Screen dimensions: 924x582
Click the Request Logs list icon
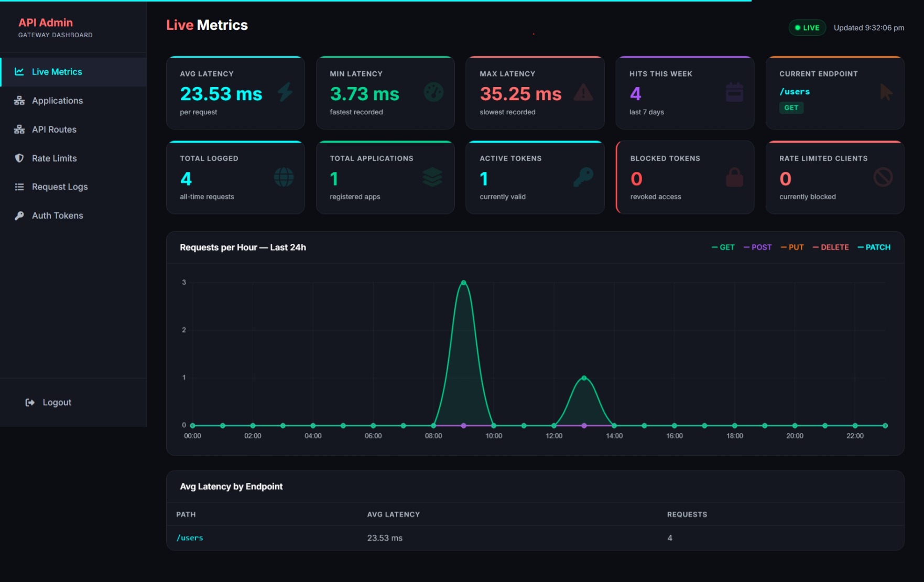pos(19,187)
